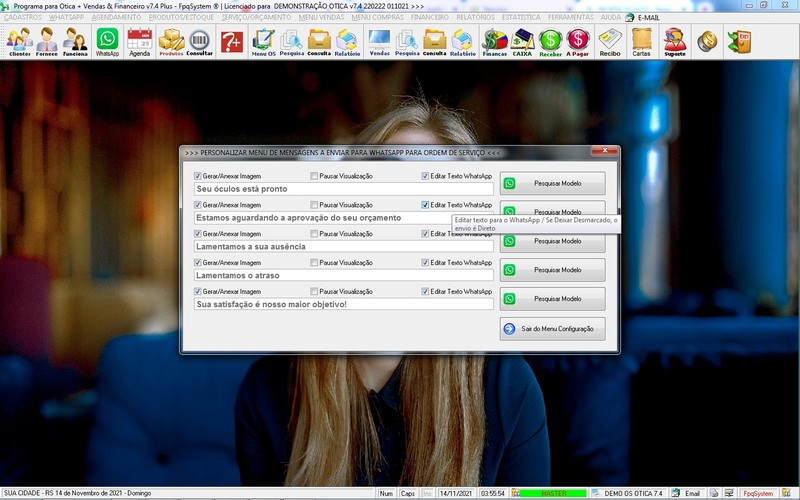Click the Produtos boxes icon
This screenshot has width=800, height=500.
pyautogui.click(x=171, y=41)
